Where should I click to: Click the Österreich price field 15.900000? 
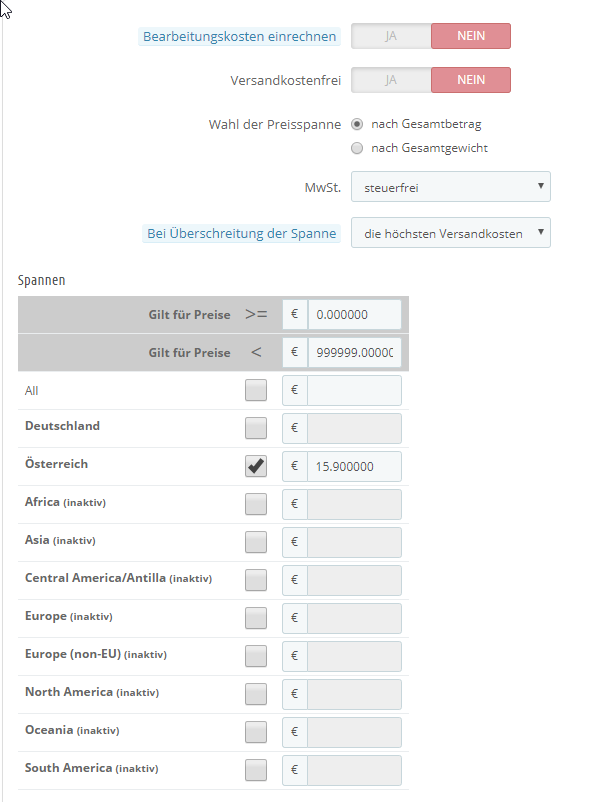[354, 466]
